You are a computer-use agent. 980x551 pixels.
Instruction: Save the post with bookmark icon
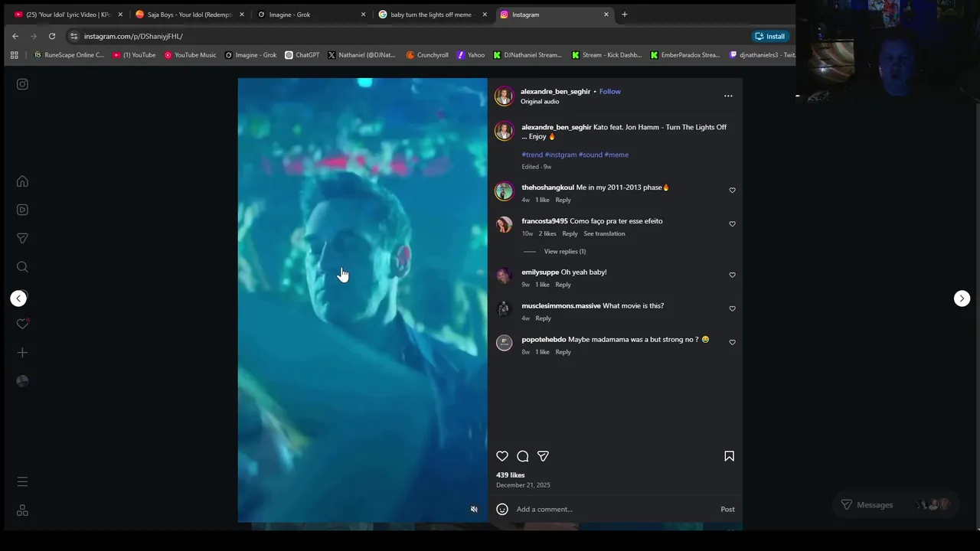729,456
